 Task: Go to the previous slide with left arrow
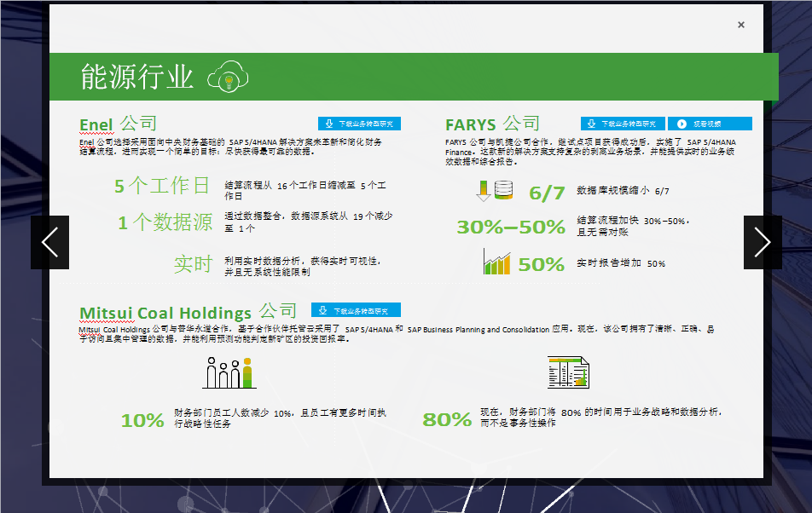(49, 242)
